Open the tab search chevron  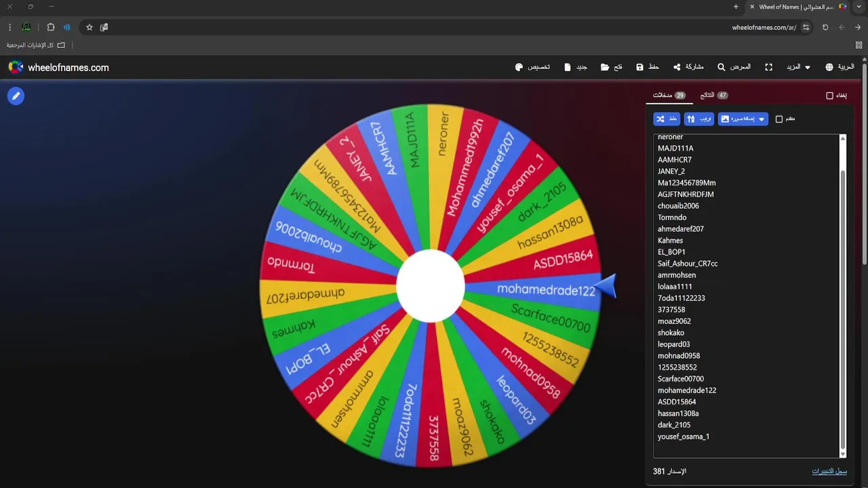pyautogui.click(x=859, y=7)
